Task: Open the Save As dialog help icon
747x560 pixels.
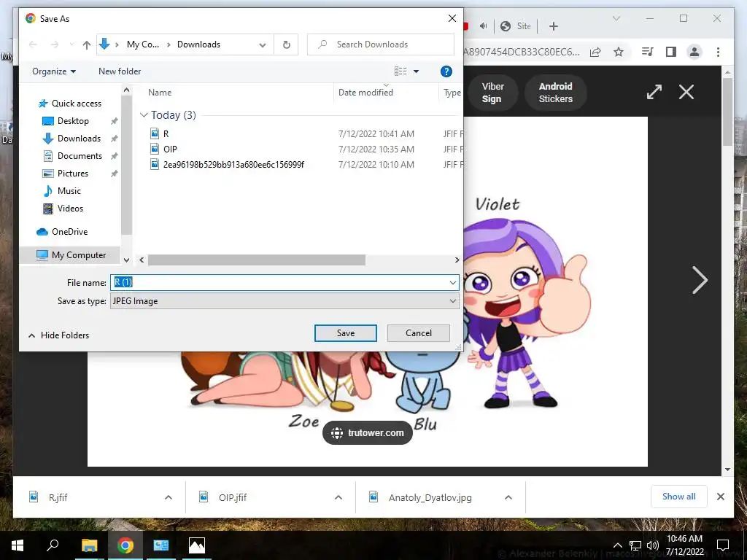Action: [446, 71]
